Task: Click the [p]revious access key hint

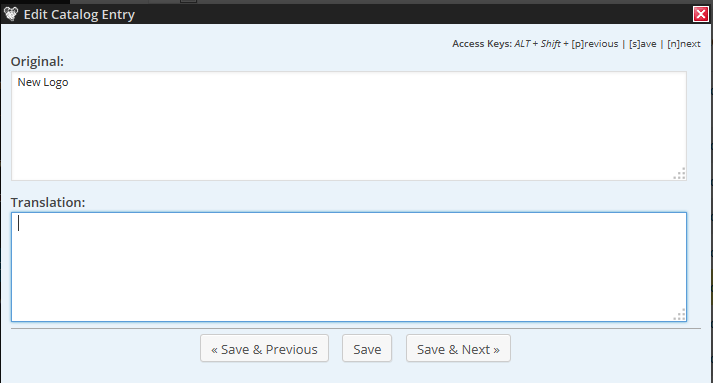Action: pos(595,44)
